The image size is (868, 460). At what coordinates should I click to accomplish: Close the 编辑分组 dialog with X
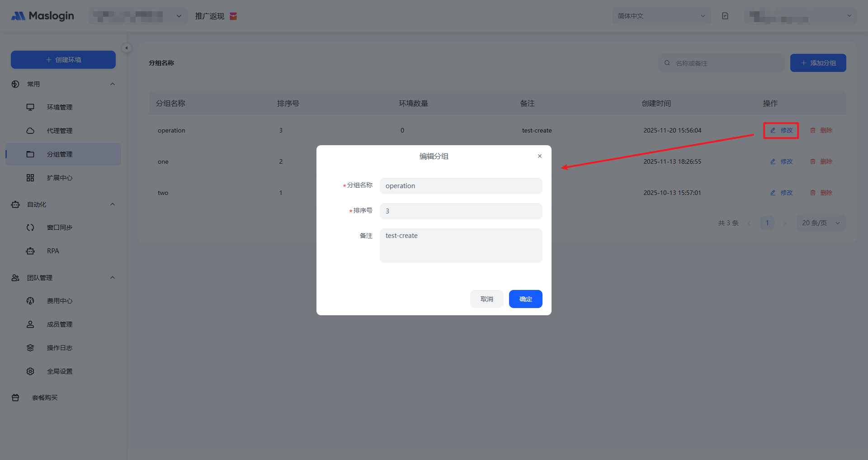pos(539,156)
